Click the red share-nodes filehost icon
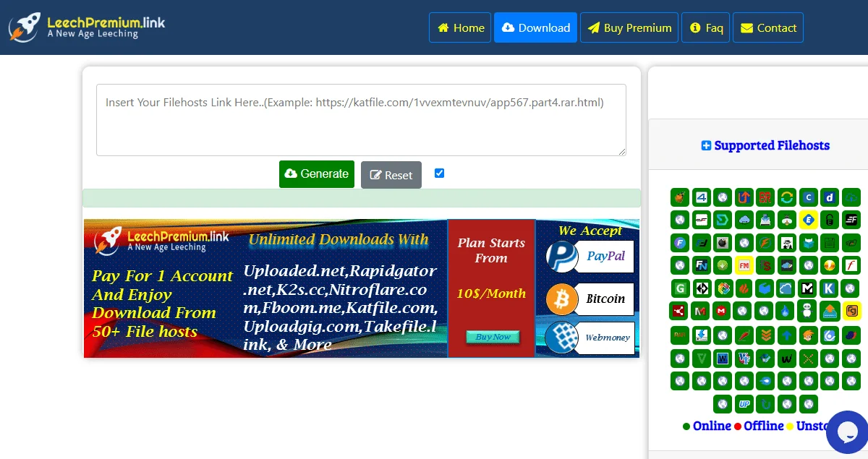Viewport: 868px width, 459px height. click(678, 311)
